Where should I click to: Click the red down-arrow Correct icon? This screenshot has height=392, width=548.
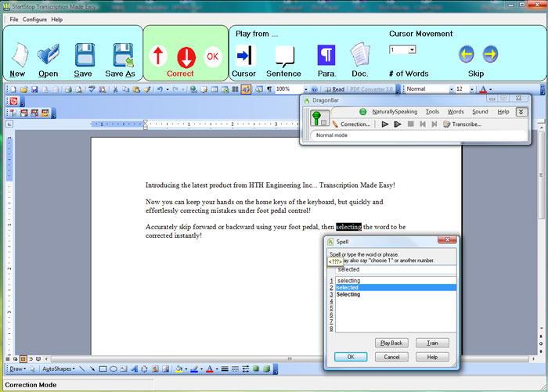tap(186, 56)
